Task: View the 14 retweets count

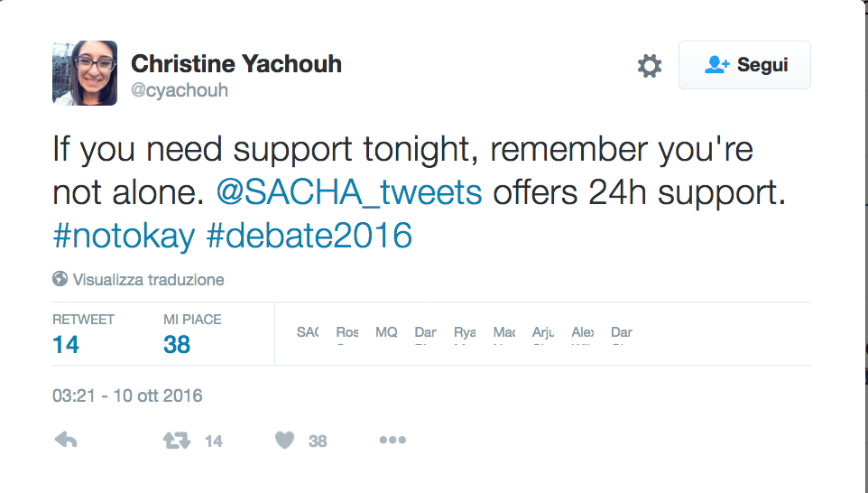Action: (x=66, y=344)
